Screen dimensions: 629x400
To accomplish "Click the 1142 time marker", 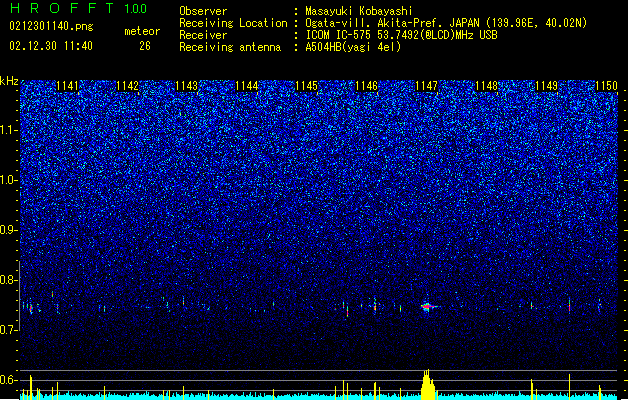I will coord(127,86).
